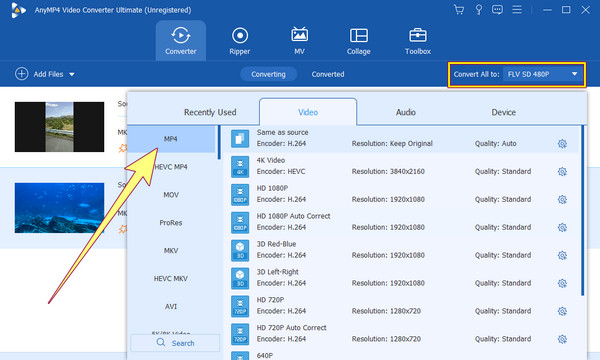
Task: Open settings gear for HD 720P Auto Correct
Action: point(562,339)
